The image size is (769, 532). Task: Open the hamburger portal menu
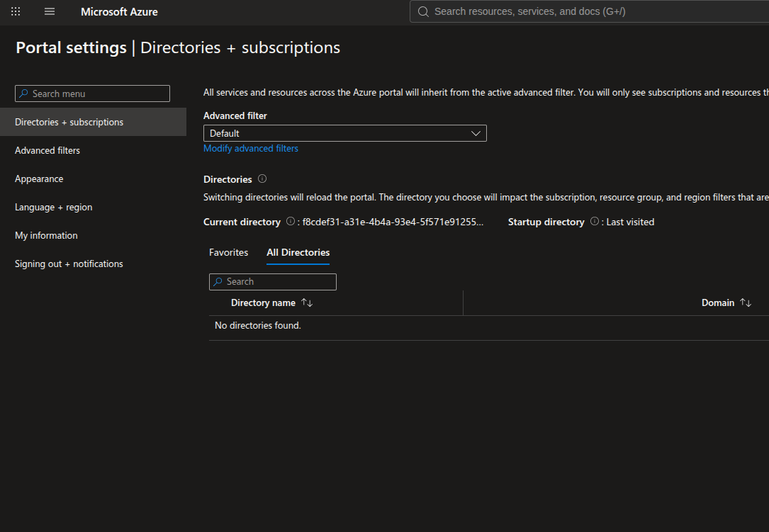[x=50, y=11]
